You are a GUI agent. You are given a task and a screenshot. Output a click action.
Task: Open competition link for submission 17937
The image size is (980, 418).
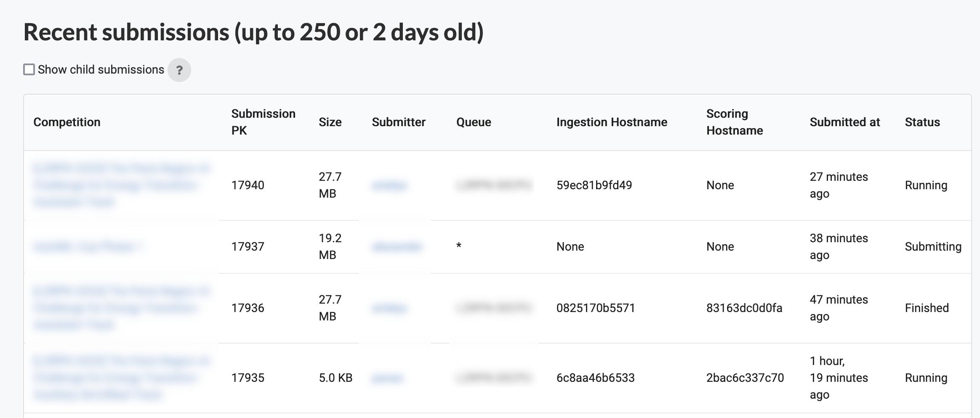(87, 246)
